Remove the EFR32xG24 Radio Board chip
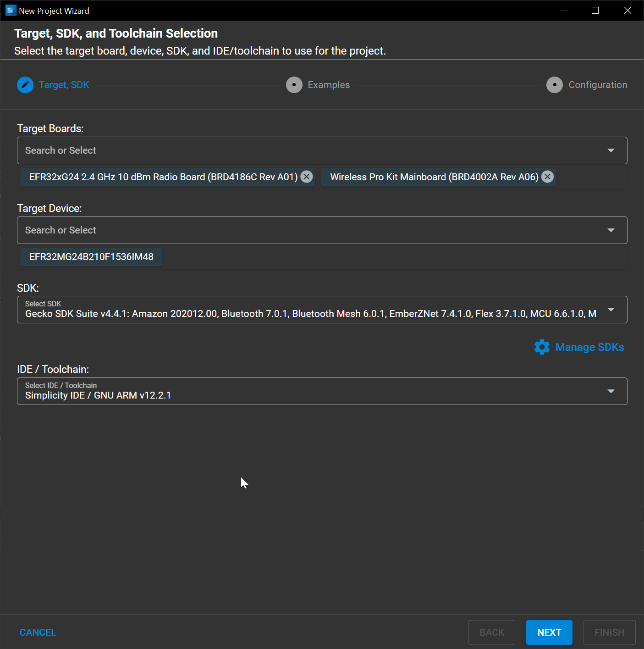The height and width of the screenshot is (649, 644). [x=307, y=177]
